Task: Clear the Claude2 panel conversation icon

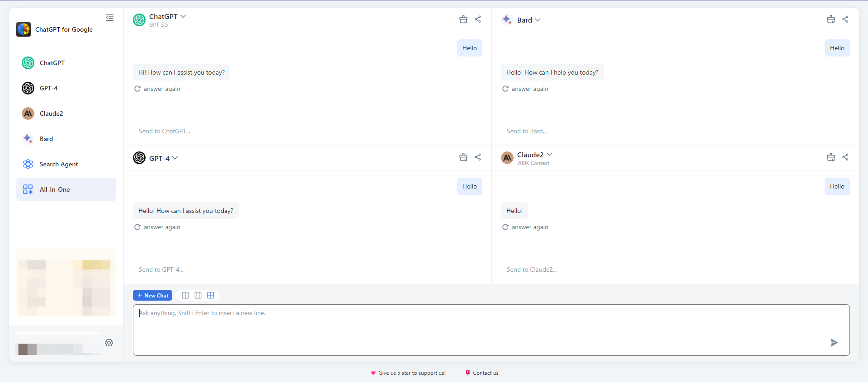Action: pyautogui.click(x=831, y=157)
